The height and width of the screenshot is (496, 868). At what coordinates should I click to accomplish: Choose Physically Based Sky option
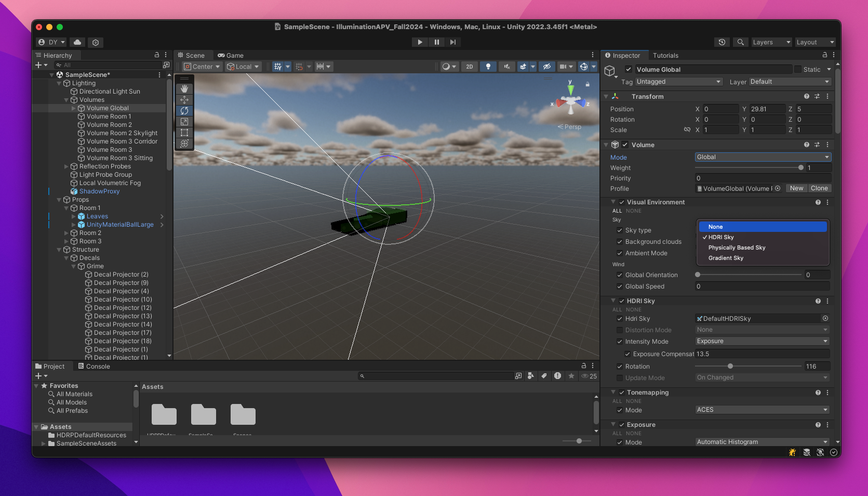coord(763,247)
